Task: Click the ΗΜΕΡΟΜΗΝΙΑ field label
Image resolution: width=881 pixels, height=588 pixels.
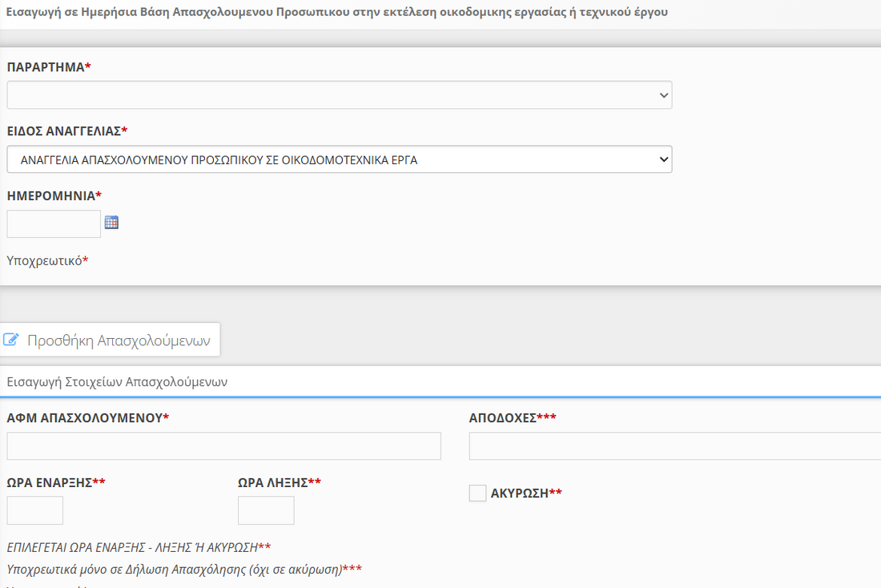Action: click(x=50, y=196)
